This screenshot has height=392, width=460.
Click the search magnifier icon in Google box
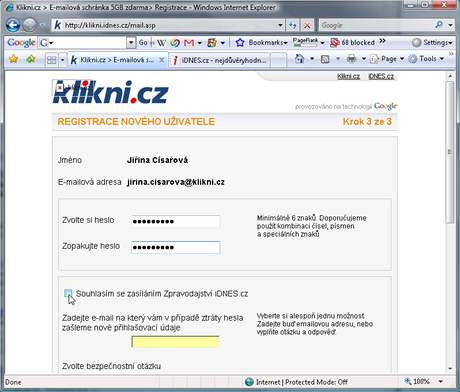coord(439,25)
